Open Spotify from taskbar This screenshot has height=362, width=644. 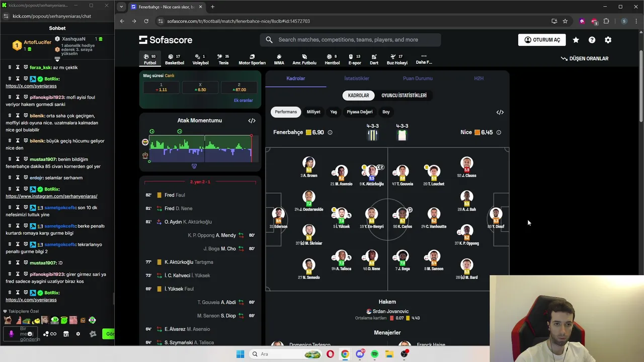[374, 354]
